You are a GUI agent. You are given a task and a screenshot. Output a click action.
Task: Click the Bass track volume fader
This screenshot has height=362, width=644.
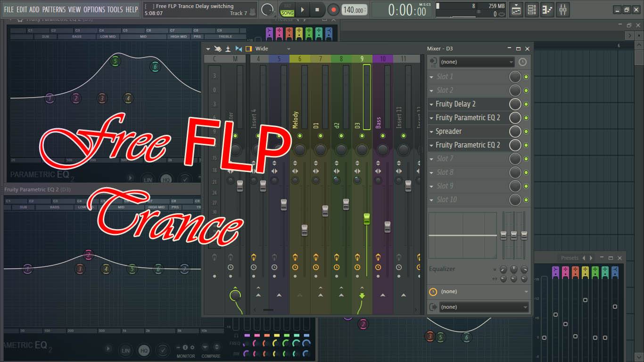pyautogui.click(x=387, y=227)
